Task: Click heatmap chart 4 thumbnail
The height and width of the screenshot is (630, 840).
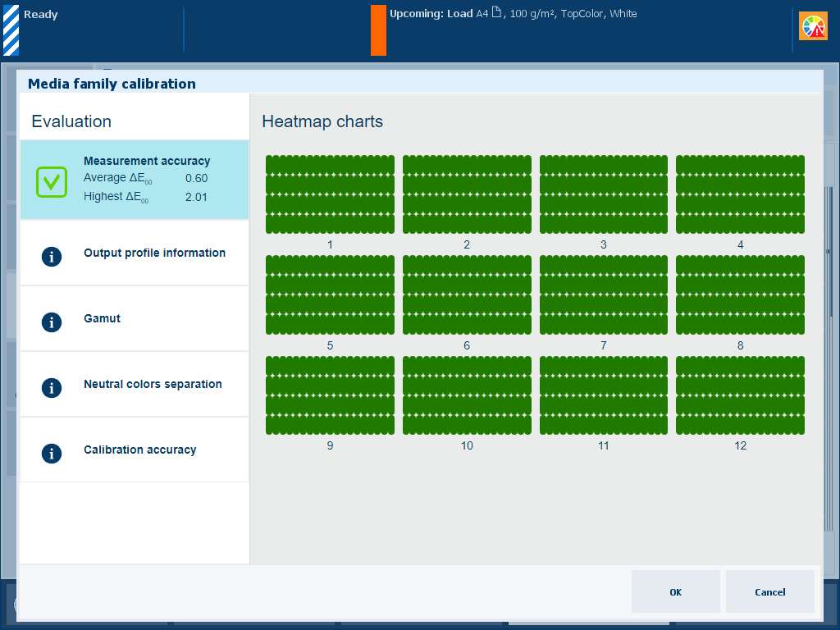Action: point(740,194)
